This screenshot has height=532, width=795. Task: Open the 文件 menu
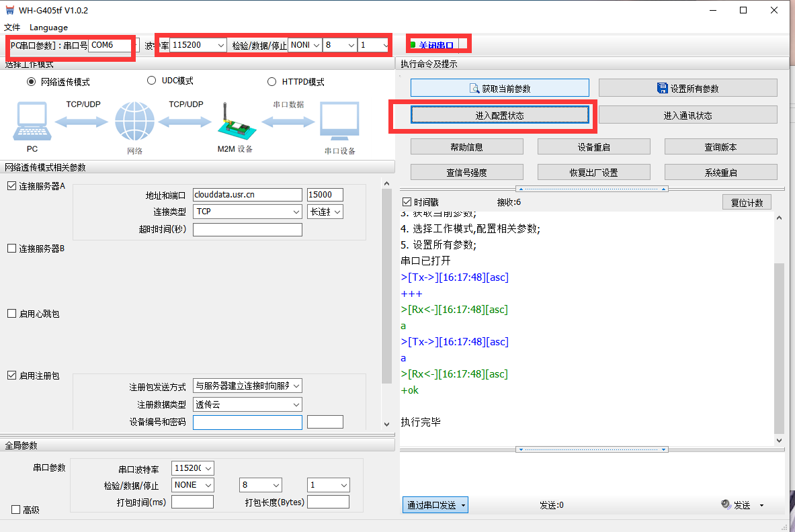(x=12, y=28)
